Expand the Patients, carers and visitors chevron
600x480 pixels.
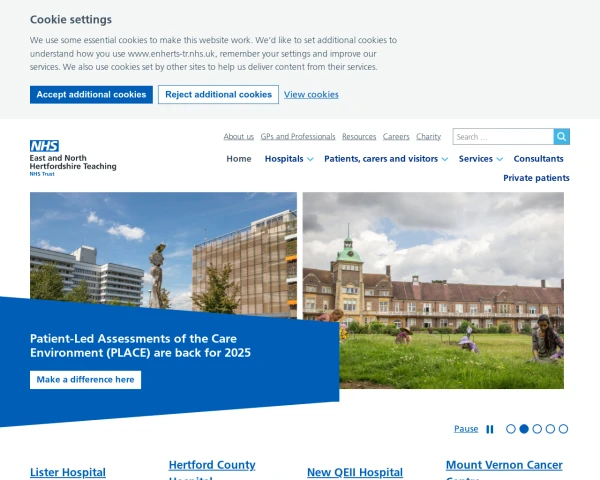[445, 159]
